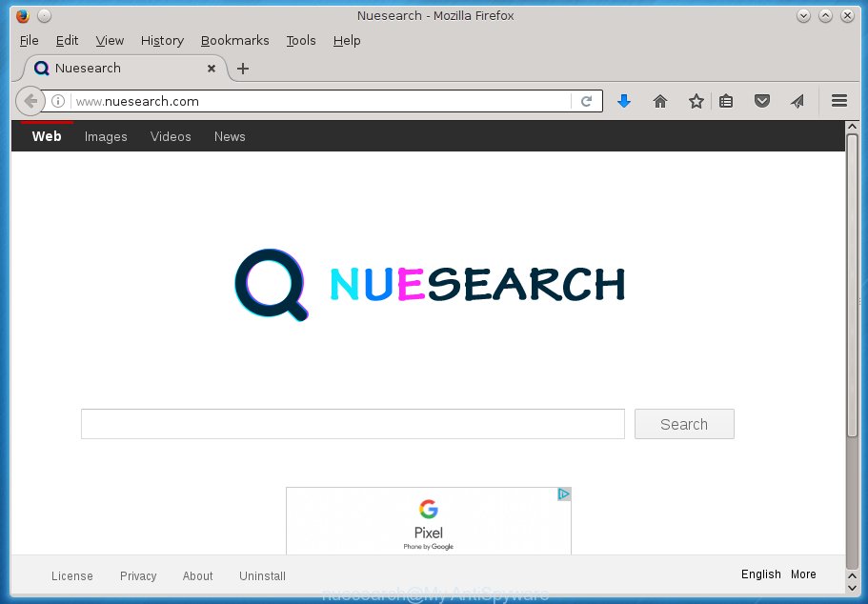868x604 pixels.
Task: Click the URL address bar
Action: click(321, 101)
